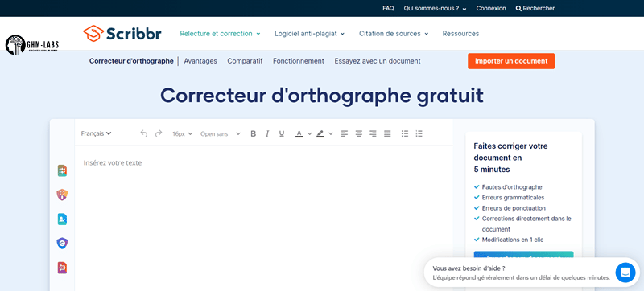
Task: Click the Scribbr logo
Action: point(122,34)
